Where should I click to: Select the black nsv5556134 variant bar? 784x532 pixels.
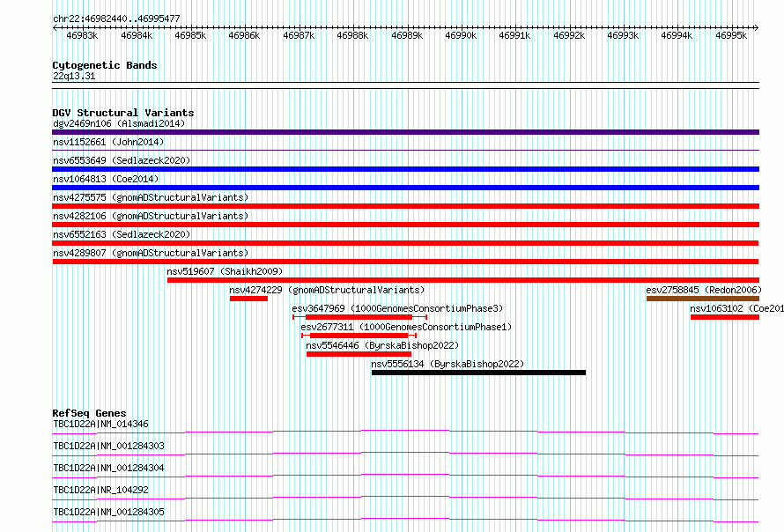(478, 373)
